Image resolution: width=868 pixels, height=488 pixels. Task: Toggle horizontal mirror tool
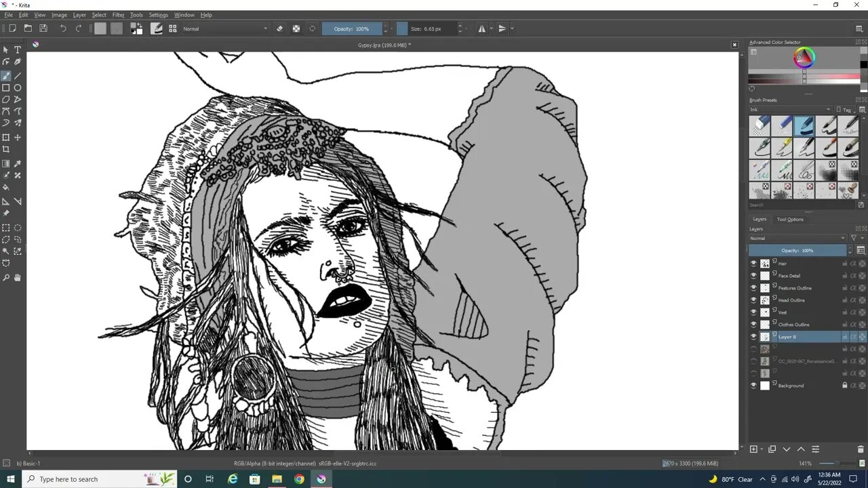pos(482,28)
